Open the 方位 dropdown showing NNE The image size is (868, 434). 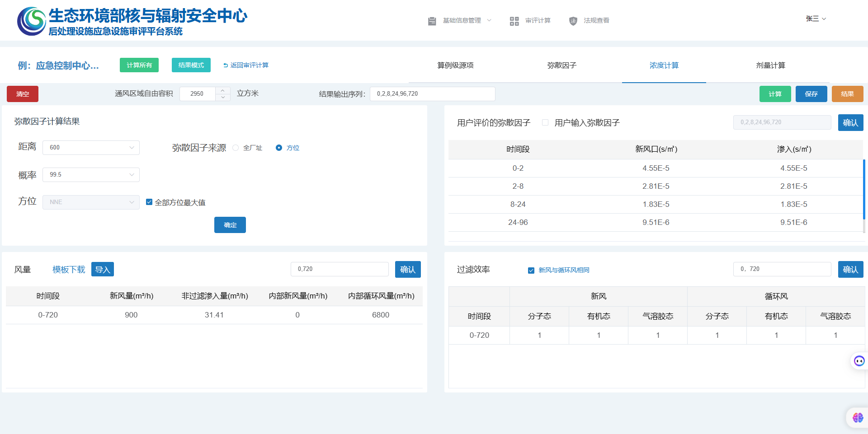pyautogui.click(x=91, y=202)
